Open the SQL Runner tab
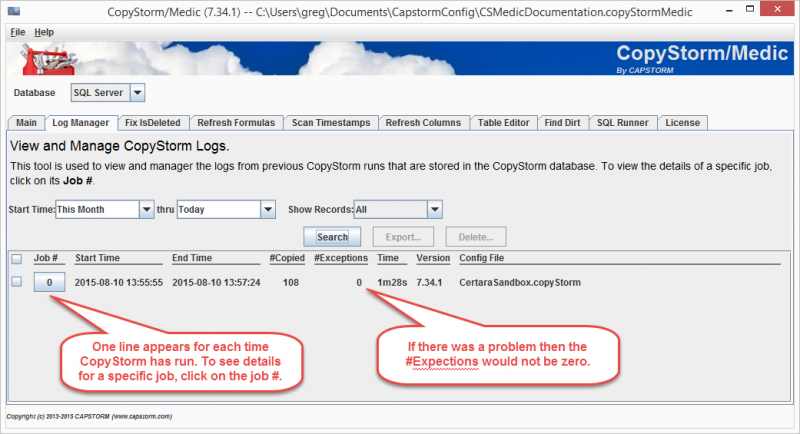The height and width of the screenshot is (434, 800). click(x=622, y=123)
